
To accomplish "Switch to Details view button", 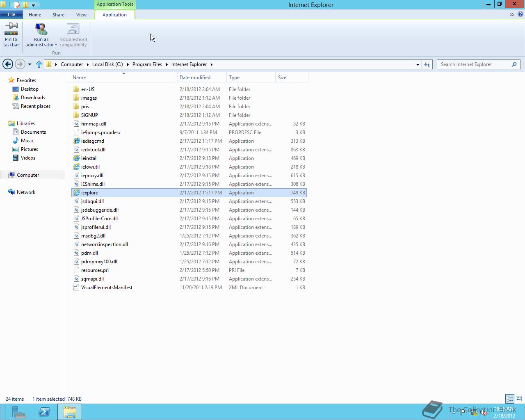I will 510,399.
